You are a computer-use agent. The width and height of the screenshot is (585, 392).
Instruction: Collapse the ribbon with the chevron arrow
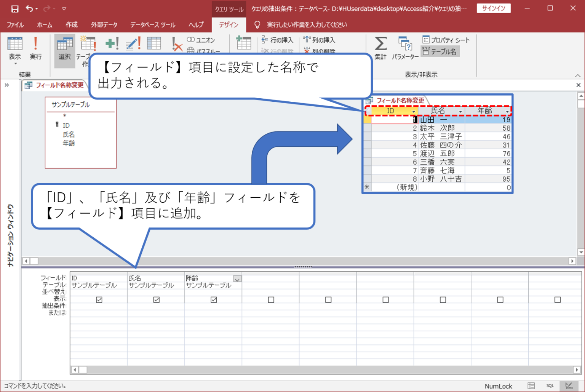point(578,75)
